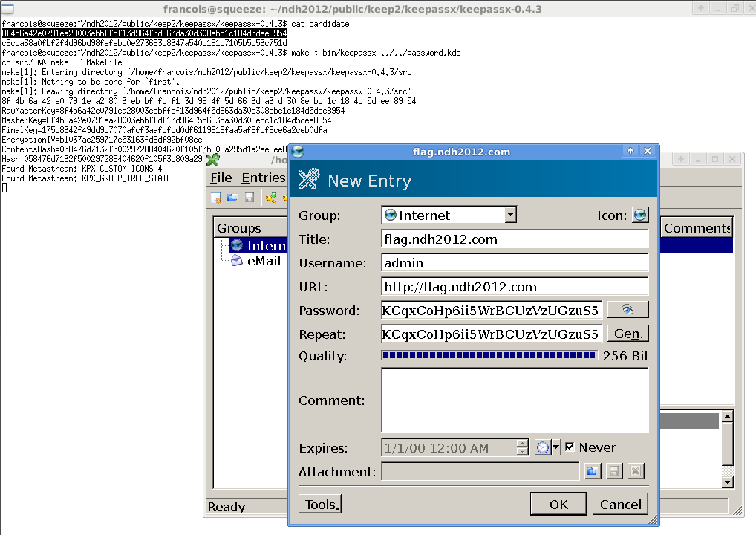Click the entry Icon chooser button
Viewport: 756px width, 535px height.
tap(640, 215)
